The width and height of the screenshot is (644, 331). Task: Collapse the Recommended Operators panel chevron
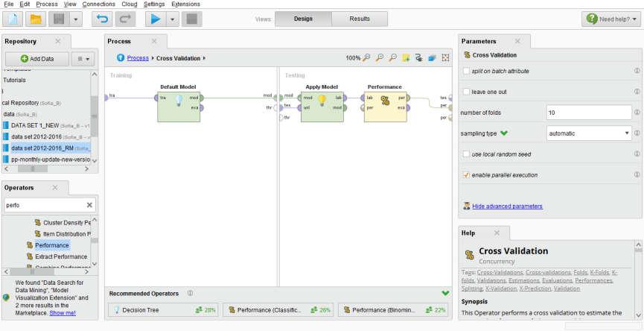pos(445,293)
